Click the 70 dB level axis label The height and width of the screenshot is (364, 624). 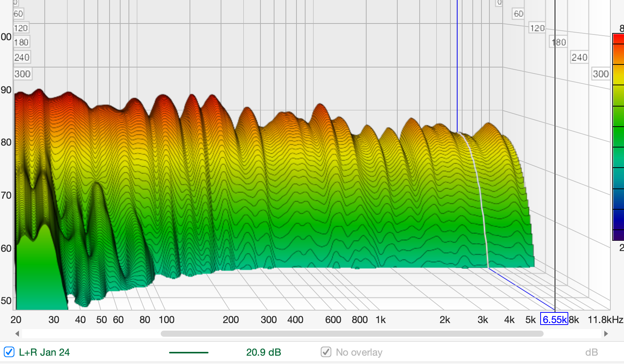(x=6, y=195)
